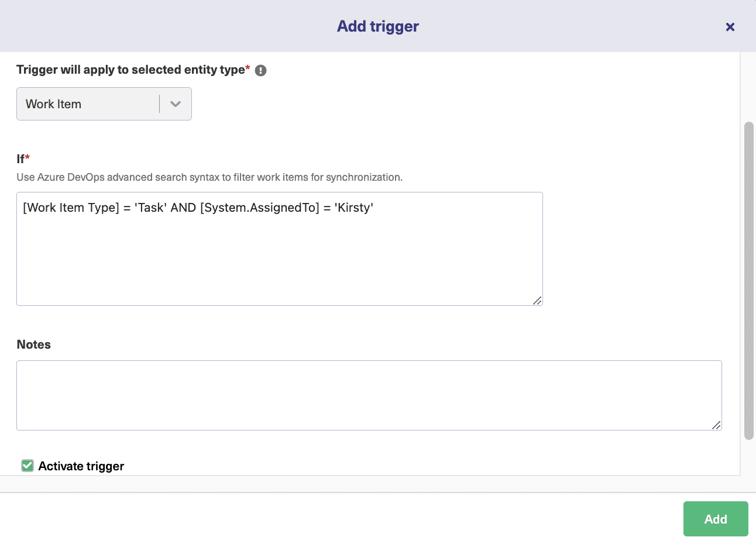Click the Activate trigger label text
The image size is (756, 544).
(81, 466)
